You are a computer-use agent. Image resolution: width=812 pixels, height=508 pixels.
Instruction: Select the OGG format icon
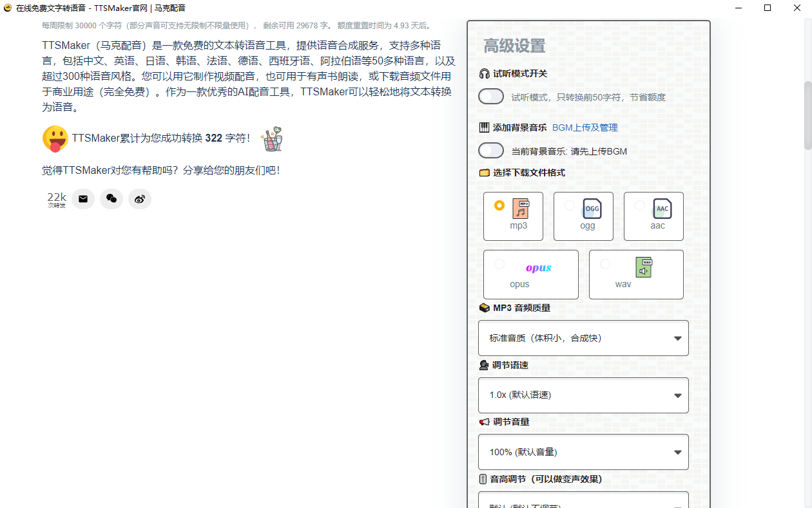click(592, 209)
